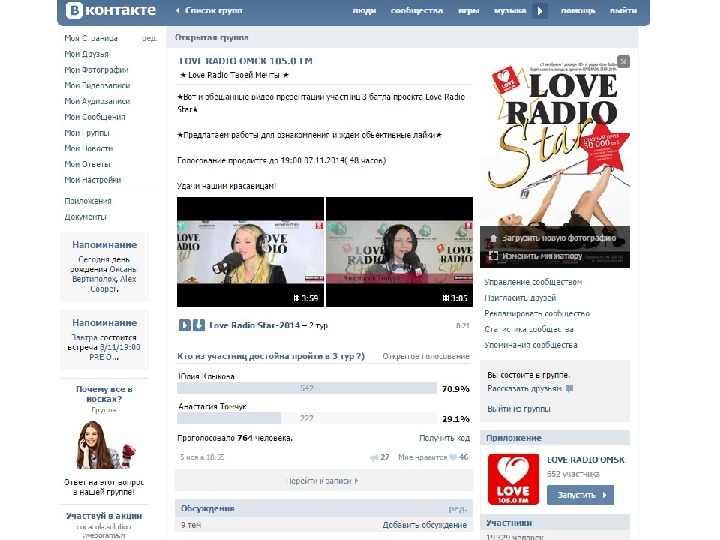Open Мои Аудиозаписи in the sidebar
Viewport: 720px width, 540px height.
[97, 101]
